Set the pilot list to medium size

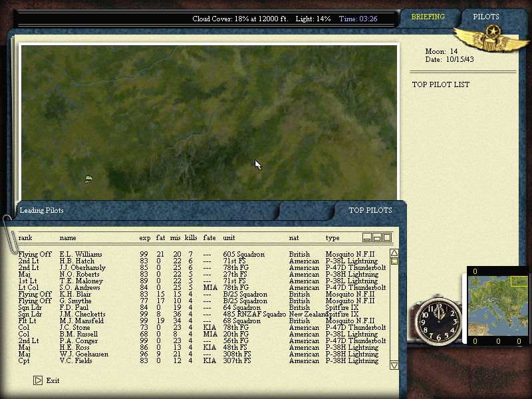click(x=377, y=237)
